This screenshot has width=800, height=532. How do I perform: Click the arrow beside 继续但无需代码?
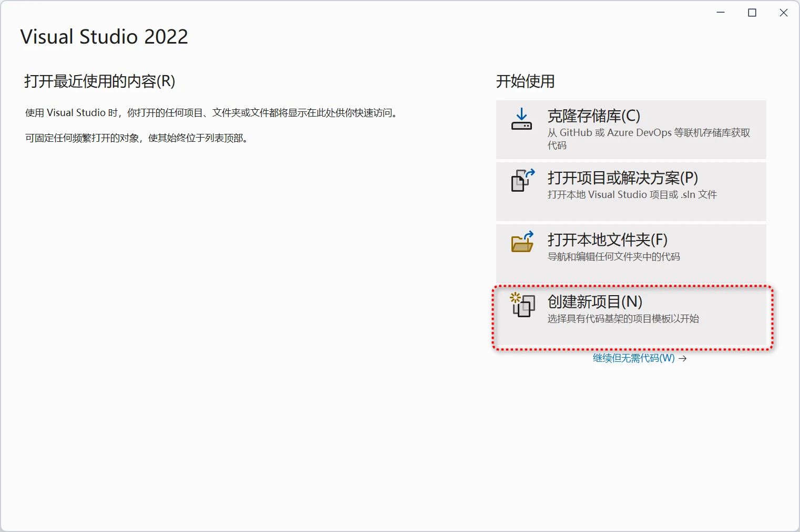pos(683,359)
